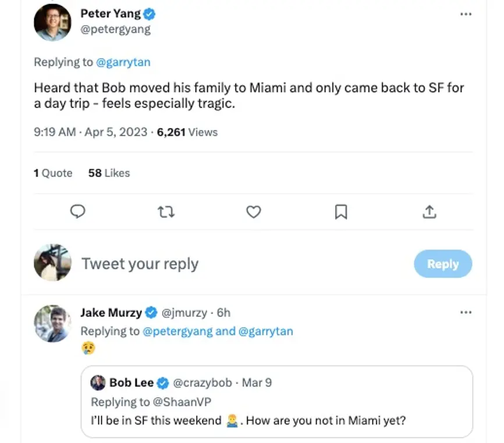Click the share upload icon
The height and width of the screenshot is (443, 504).
(429, 212)
